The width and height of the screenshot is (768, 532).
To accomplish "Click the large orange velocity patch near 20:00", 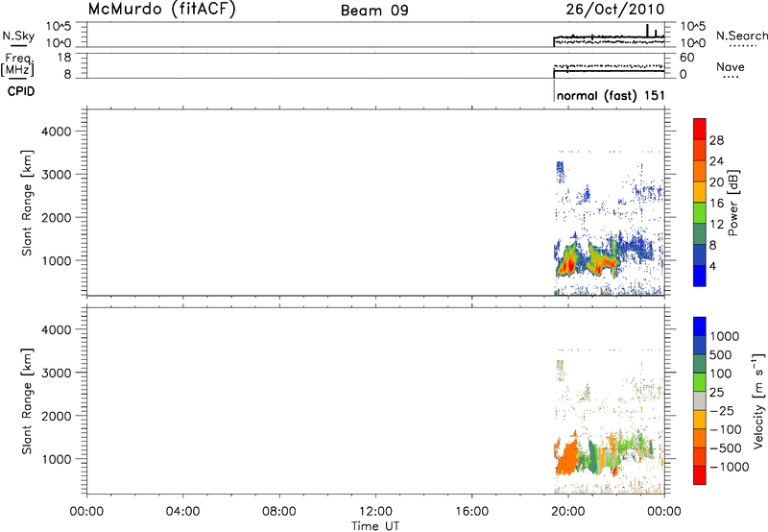I will click(567, 455).
